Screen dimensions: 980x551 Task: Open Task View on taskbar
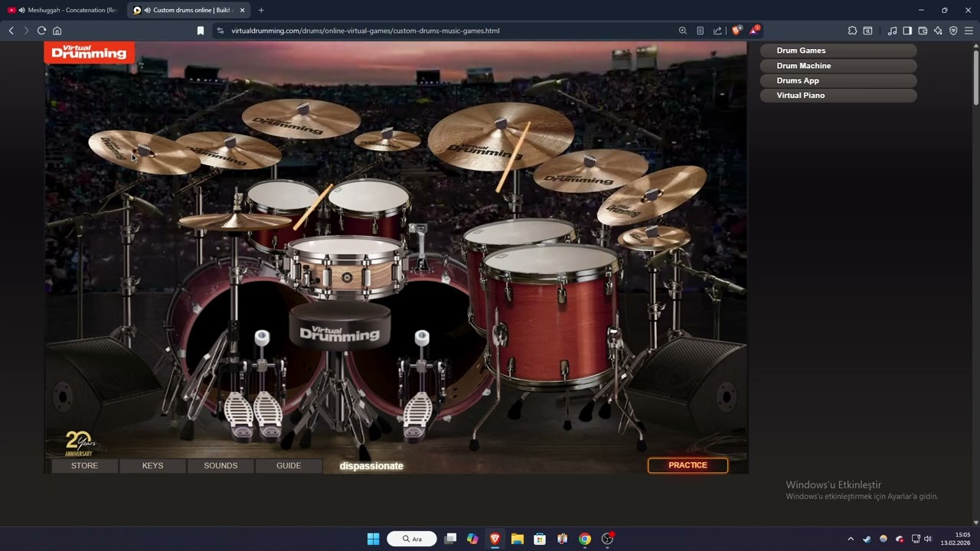click(x=450, y=539)
